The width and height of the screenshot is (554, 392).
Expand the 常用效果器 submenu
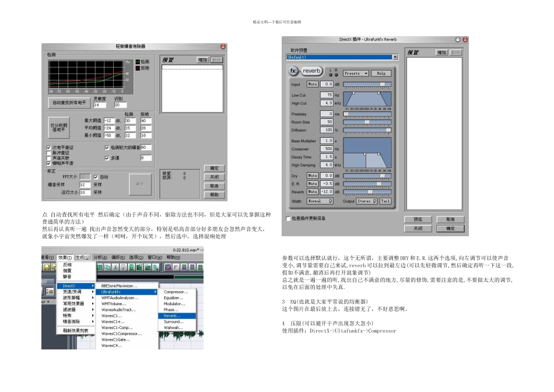click(x=76, y=304)
